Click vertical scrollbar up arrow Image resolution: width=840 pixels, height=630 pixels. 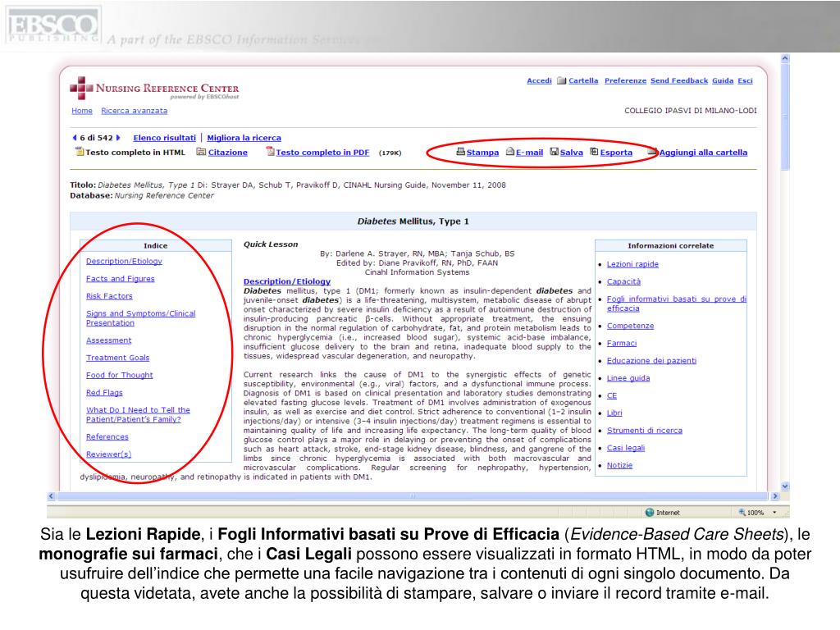click(785, 58)
